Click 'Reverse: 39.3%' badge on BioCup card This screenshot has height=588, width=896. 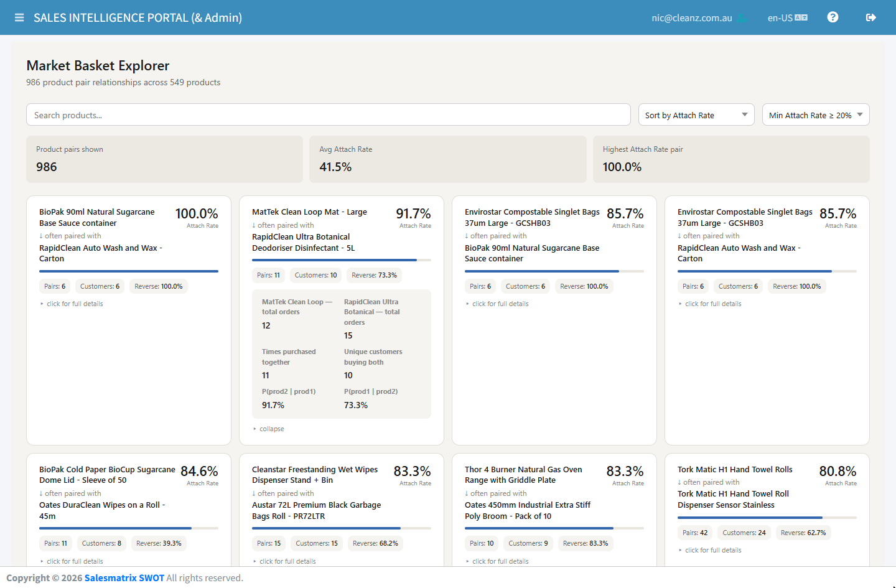point(159,543)
